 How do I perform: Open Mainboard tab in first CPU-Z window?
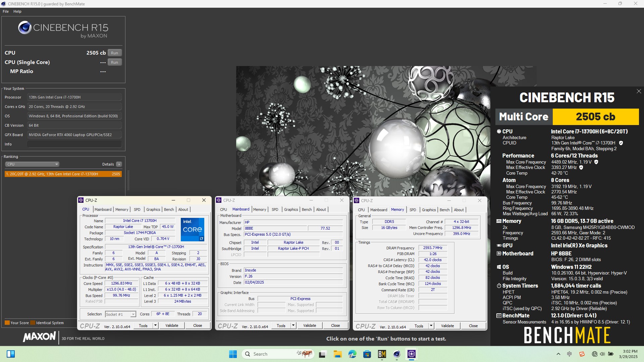click(x=103, y=209)
